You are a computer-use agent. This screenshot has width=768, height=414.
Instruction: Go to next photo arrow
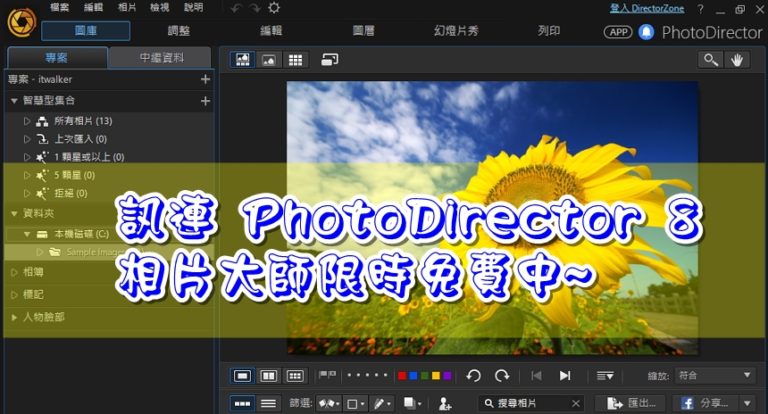565,376
